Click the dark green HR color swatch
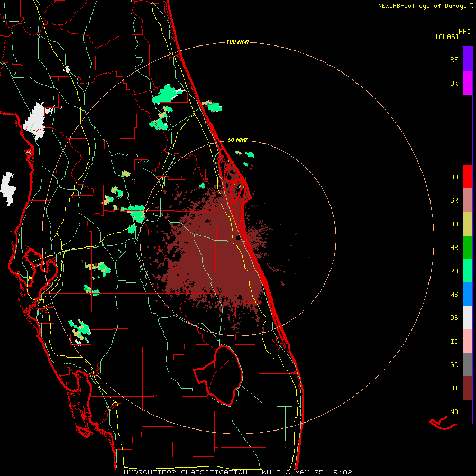Viewport: 476px width, 476px height. point(467,248)
